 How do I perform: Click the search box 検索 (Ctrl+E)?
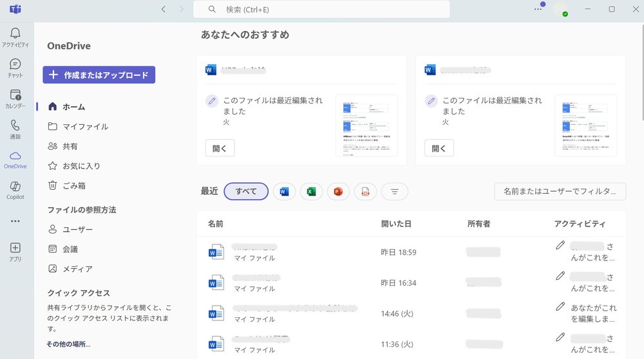[321, 9]
